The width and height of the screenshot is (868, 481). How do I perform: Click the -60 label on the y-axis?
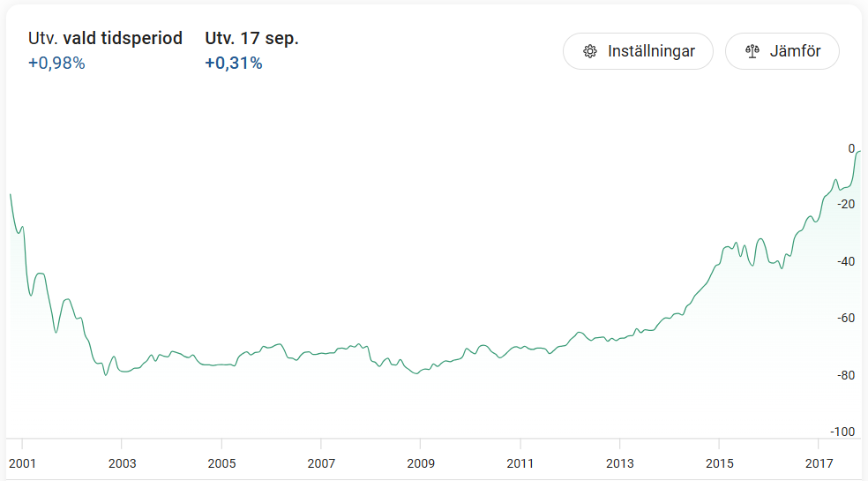pos(844,318)
